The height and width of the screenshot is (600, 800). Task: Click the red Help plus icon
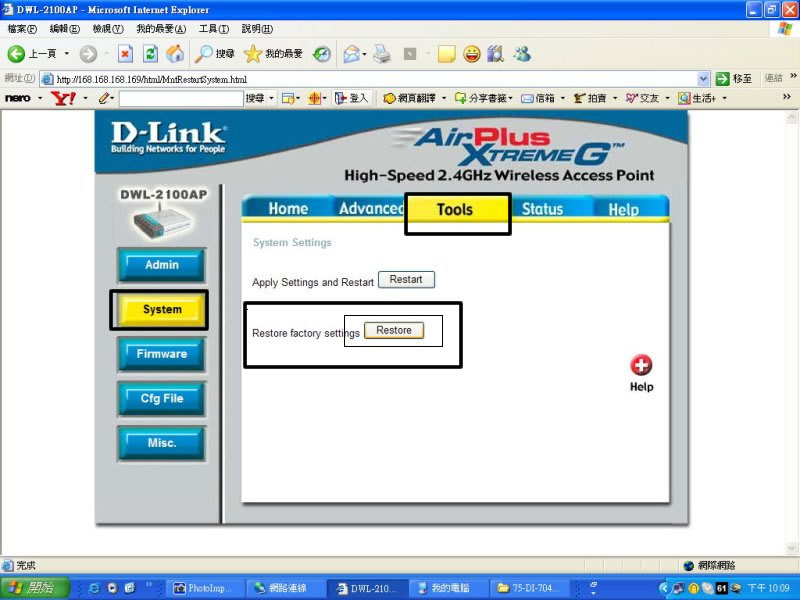pos(641,365)
